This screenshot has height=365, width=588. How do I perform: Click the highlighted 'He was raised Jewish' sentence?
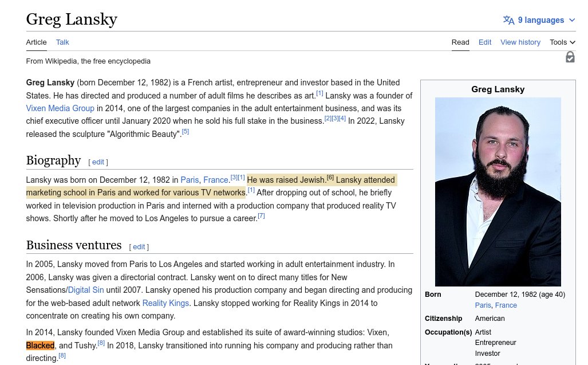[x=286, y=180]
